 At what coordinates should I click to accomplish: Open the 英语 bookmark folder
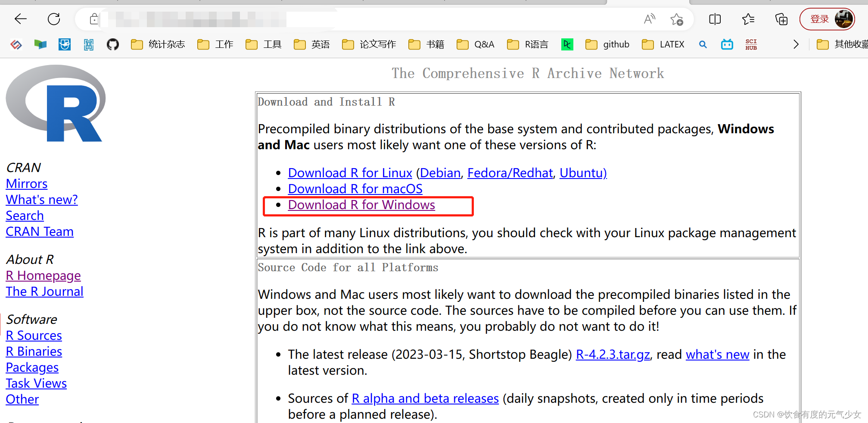tap(312, 44)
